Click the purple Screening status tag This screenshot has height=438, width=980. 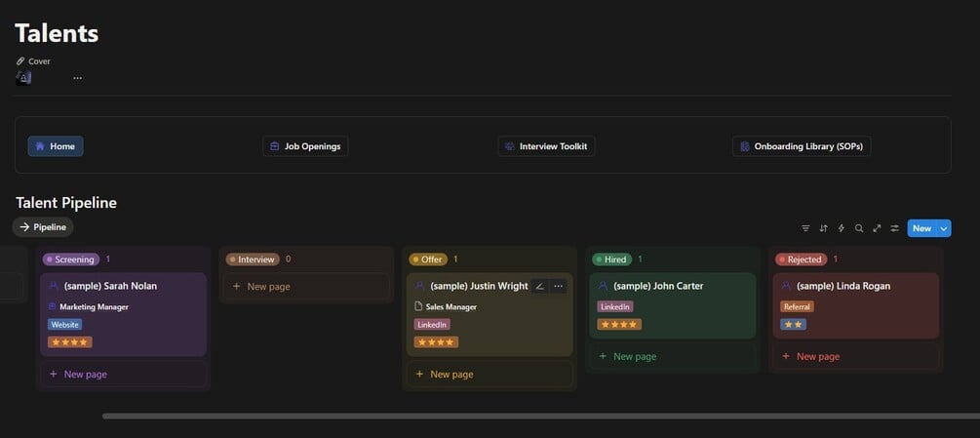70,259
